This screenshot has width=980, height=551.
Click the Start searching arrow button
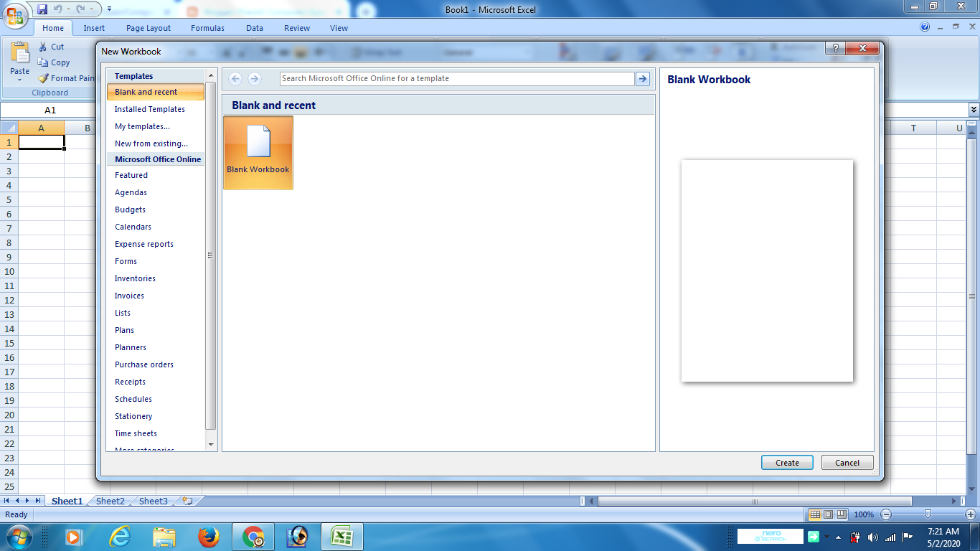coord(643,78)
